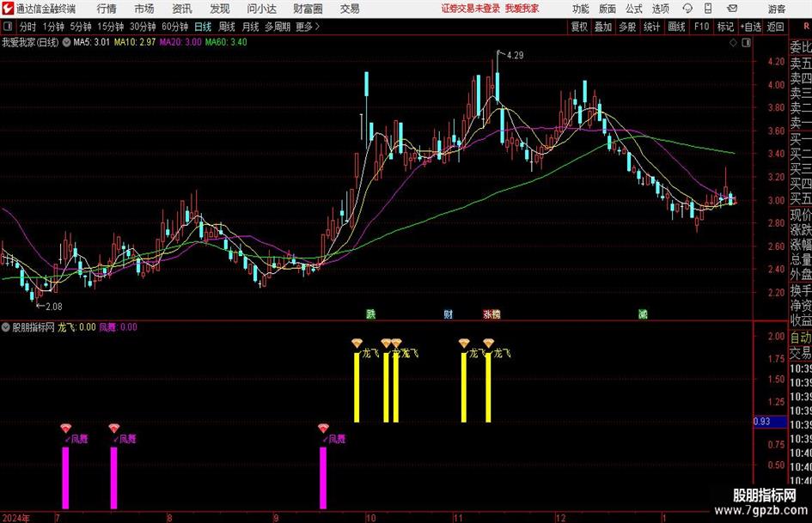
Task: Switch to 周线 weekly chart
Action: (227, 27)
